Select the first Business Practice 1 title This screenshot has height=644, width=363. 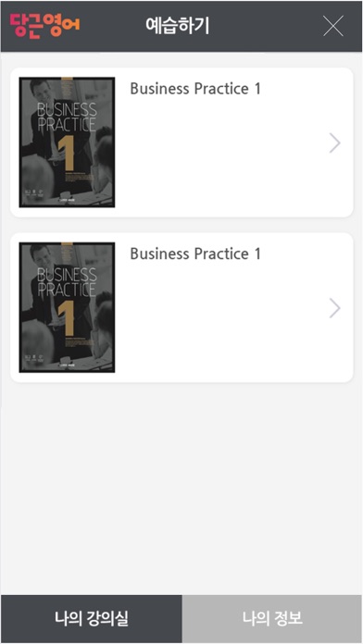coord(195,88)
